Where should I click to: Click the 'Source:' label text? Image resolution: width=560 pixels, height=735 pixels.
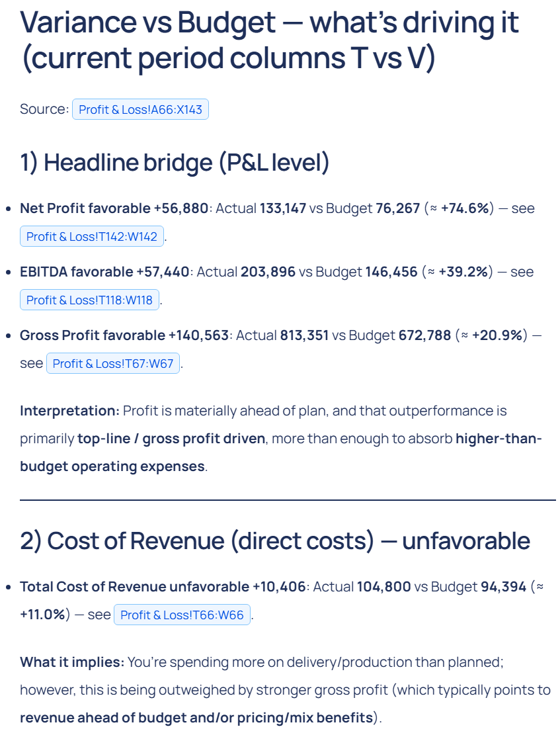pyautogui.click(x=44, y=109)
